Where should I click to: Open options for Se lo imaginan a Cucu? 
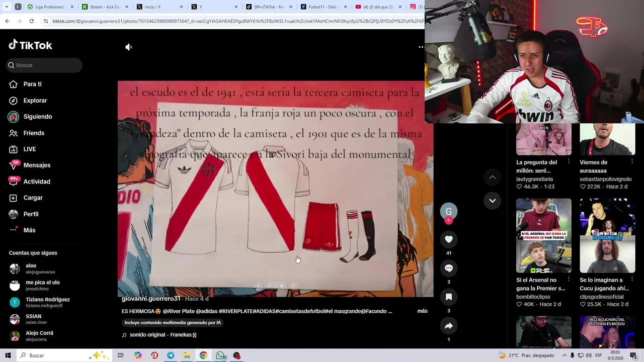pos(632,280)
